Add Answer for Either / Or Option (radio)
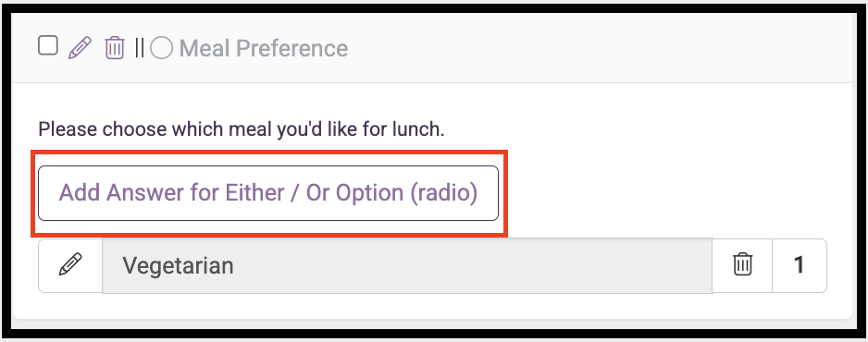 coord(268,193)
